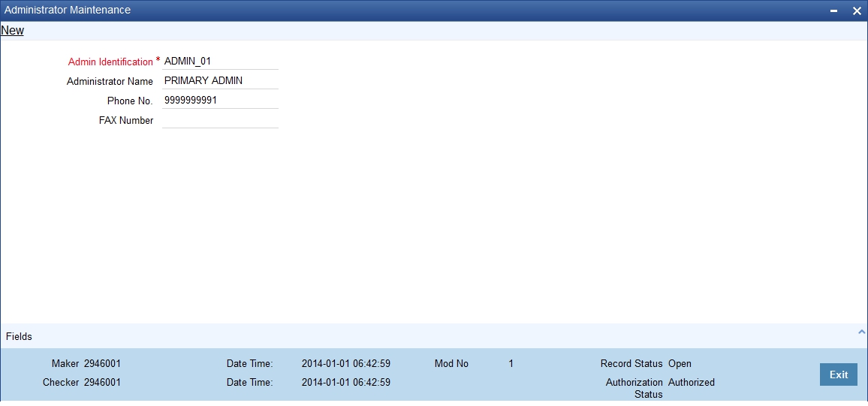Screen dimensions: 868x406
Task: Click the FAX Number label
Action: (126, 120)
